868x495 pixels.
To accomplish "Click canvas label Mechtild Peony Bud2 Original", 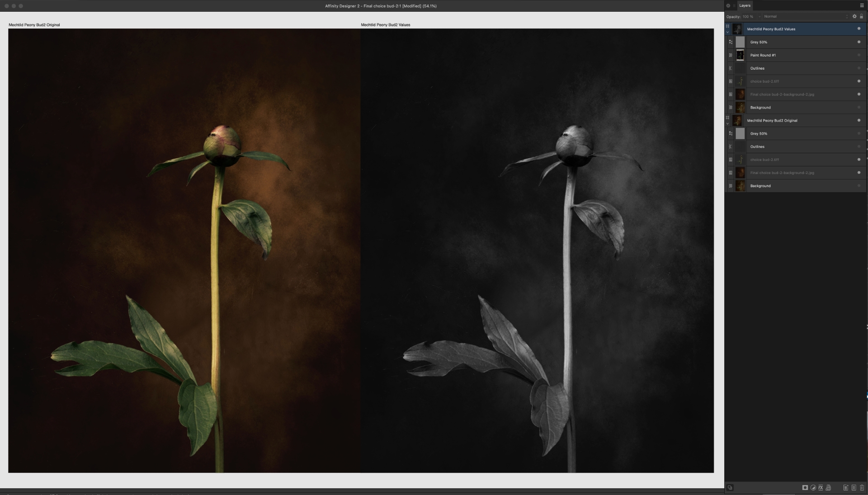I will pyautogui.click(x=34, y=25).
